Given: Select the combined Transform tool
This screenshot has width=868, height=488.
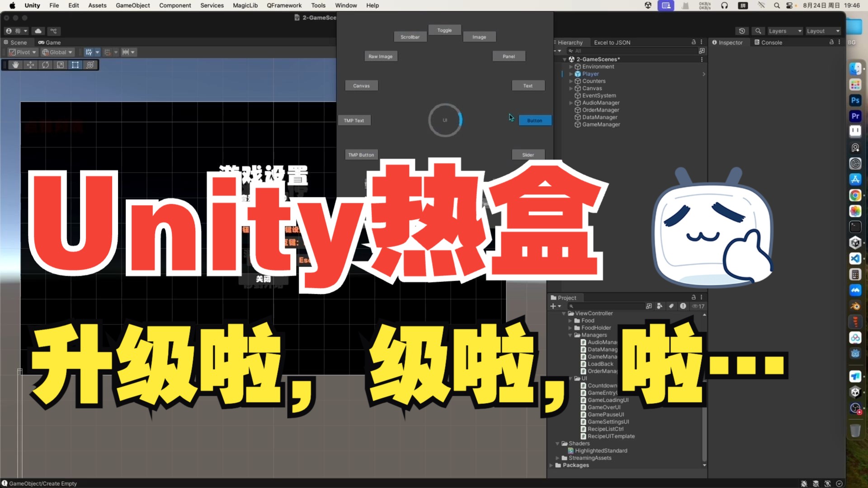Looking at the screenshot, I should tap(90, 65).
